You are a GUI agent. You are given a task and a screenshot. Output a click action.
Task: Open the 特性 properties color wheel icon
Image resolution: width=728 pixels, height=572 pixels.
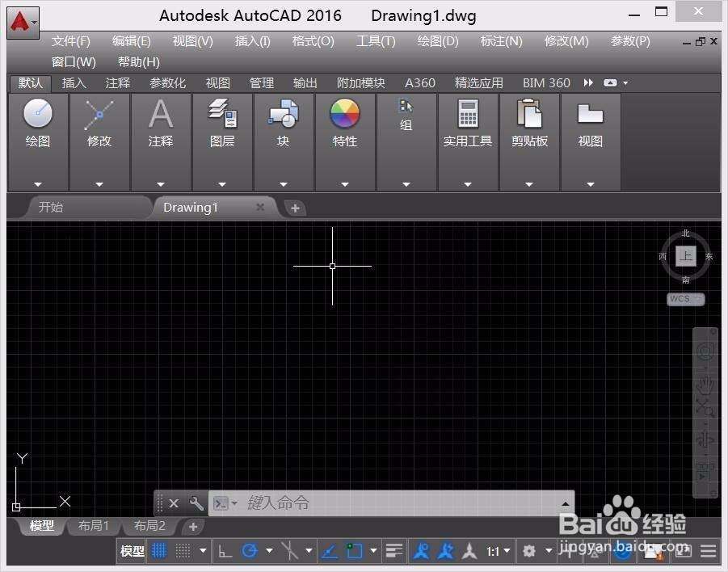[344, 113]
